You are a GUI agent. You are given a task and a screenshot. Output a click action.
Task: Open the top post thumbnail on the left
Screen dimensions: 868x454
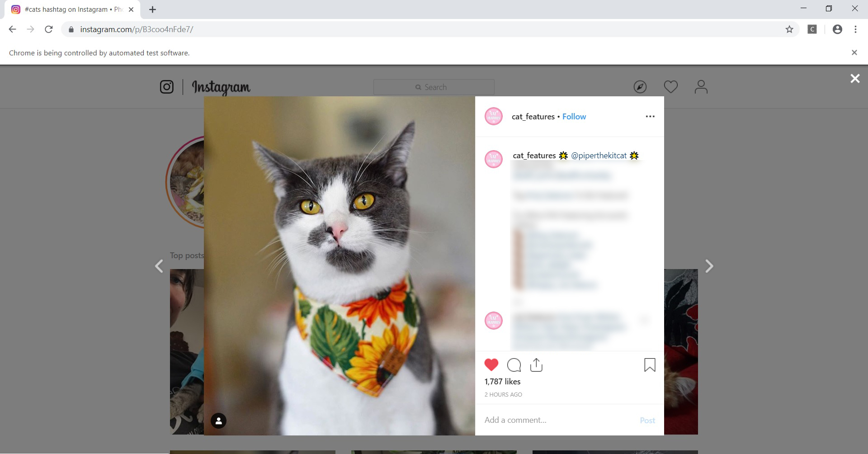coord(187,352)
